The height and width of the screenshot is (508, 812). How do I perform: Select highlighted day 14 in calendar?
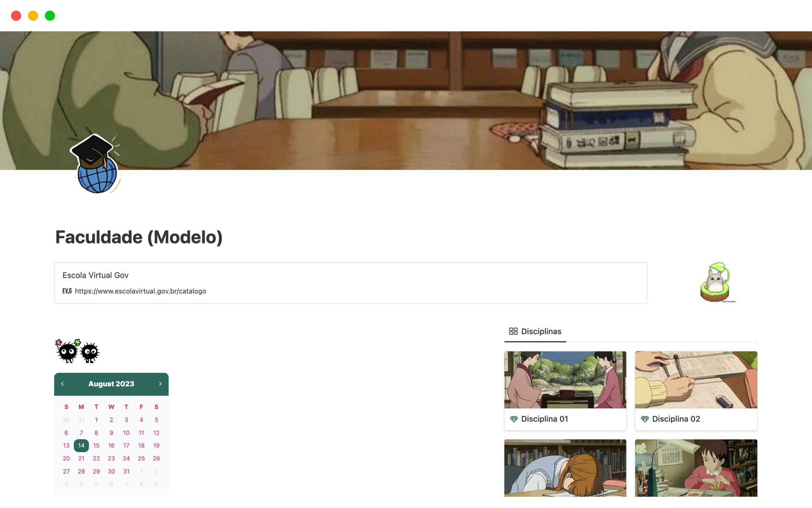[x=81, y=445]
